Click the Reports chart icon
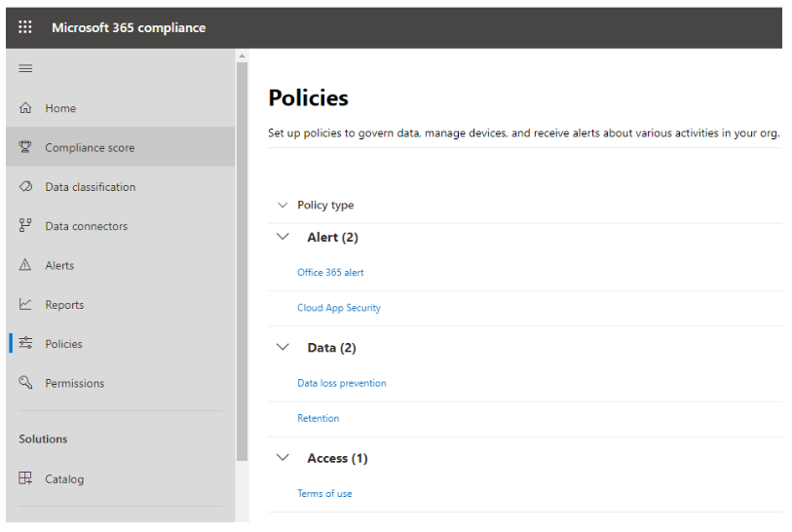 click(25, 304)
